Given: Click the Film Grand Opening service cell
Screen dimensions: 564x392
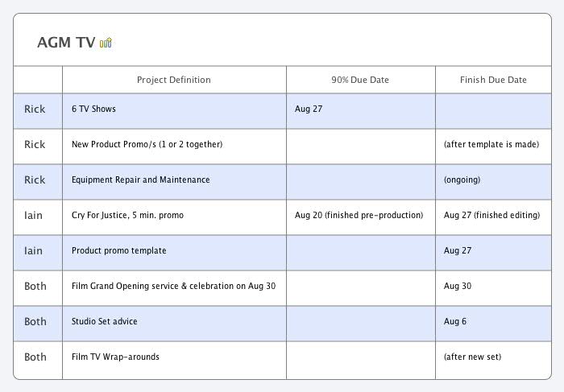Looking at the screenshot, I should 173,286.
